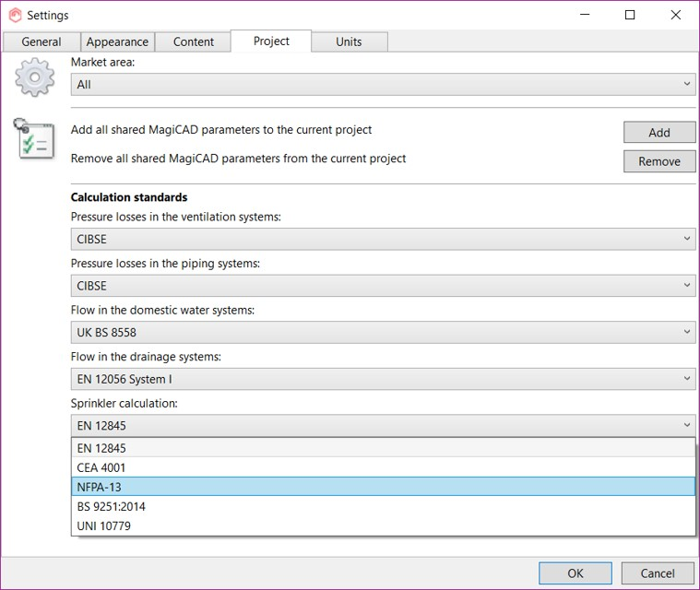Viewport: 700px width, 590px height.
Task: Select the Project tab
Action: 271,41
